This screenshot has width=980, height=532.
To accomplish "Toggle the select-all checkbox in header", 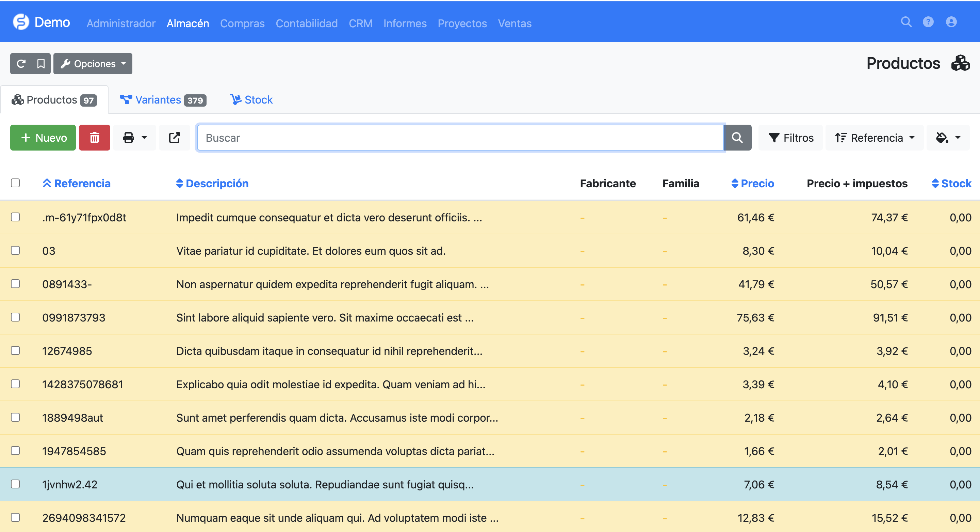I will tap(15, 183).
